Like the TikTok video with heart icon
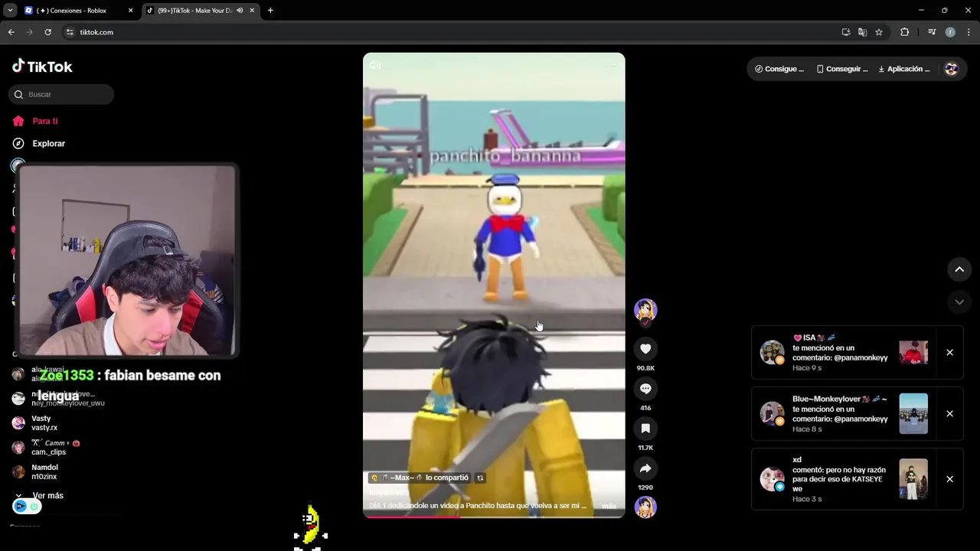Image resolution: width=980 pixels, height=551 pixels. [645, 349]
